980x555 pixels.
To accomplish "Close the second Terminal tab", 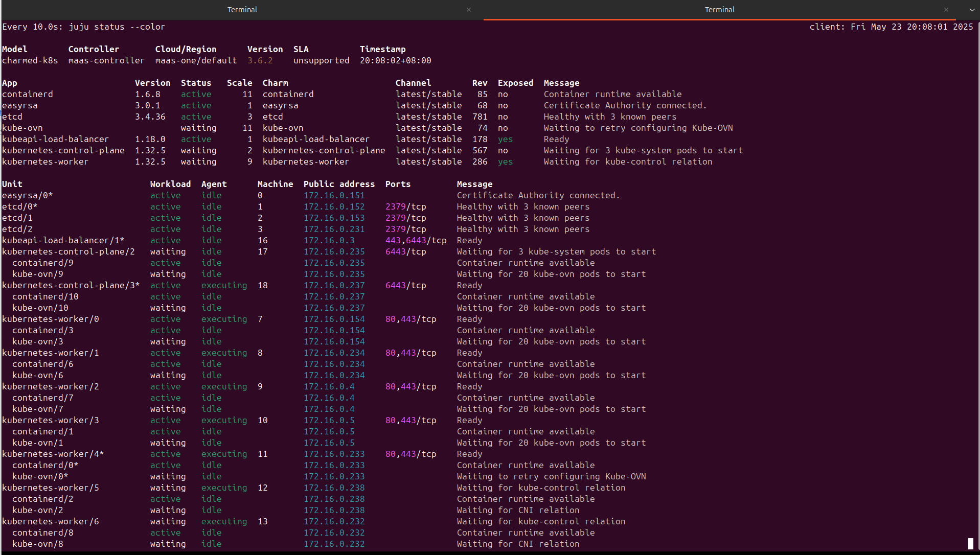I will click(946, 10).
